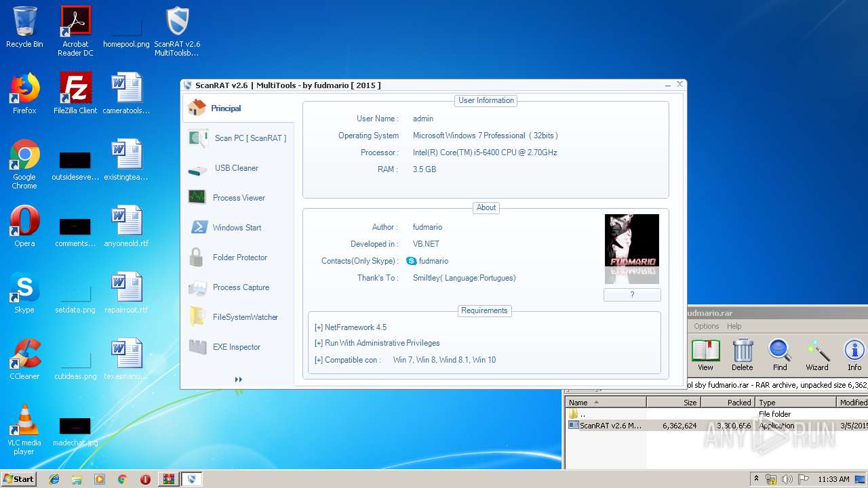The image size is (868, 488).
Task: Open the Windows Start menu
Action: [18, 479]
